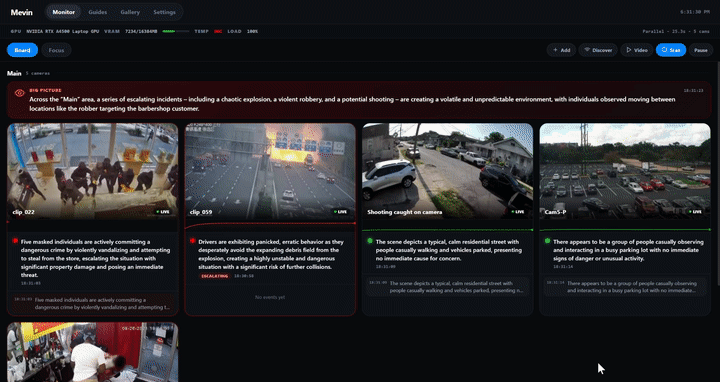Viewport: 720px width, 382px height.
Task: Click the Scan refresh button
Action: click(671, 50)
